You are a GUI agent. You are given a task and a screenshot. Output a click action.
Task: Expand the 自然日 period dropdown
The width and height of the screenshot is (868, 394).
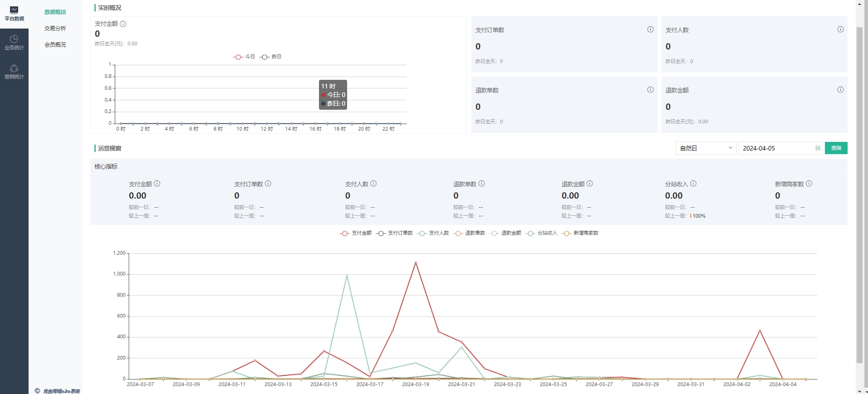tap(706, 148)
